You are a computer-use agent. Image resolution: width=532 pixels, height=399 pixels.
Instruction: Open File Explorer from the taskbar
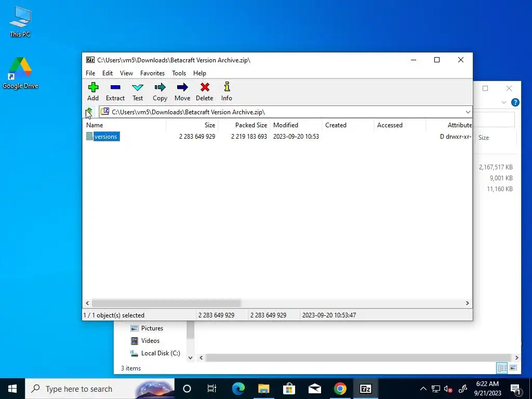pyautogui.click(x=263, y=389)
